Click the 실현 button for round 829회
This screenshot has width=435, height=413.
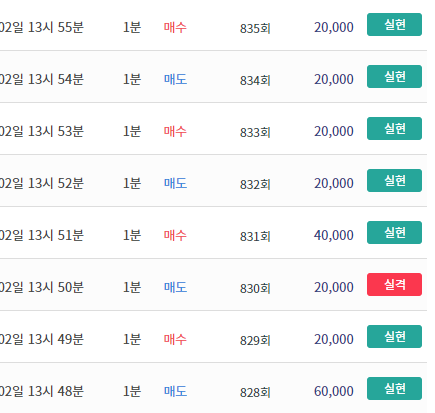pyautogui.click(x=394, y=336)
